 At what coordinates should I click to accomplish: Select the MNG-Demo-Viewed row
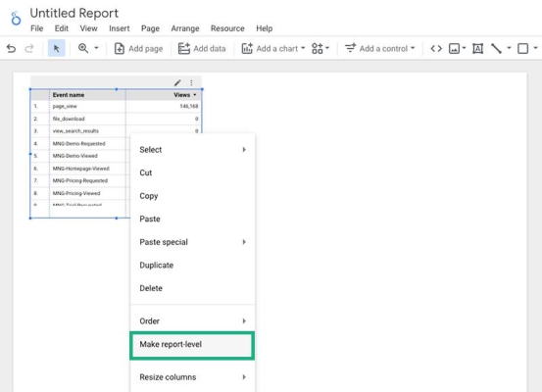pos(80,156)
